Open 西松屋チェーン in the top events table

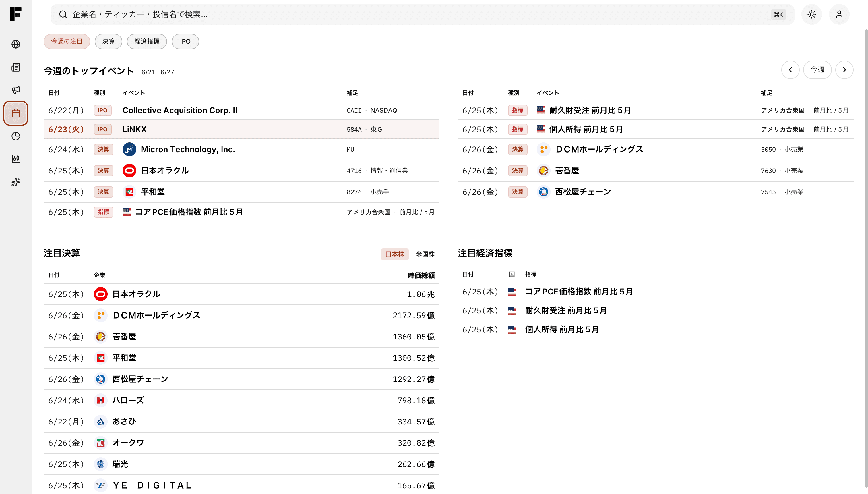655,192
